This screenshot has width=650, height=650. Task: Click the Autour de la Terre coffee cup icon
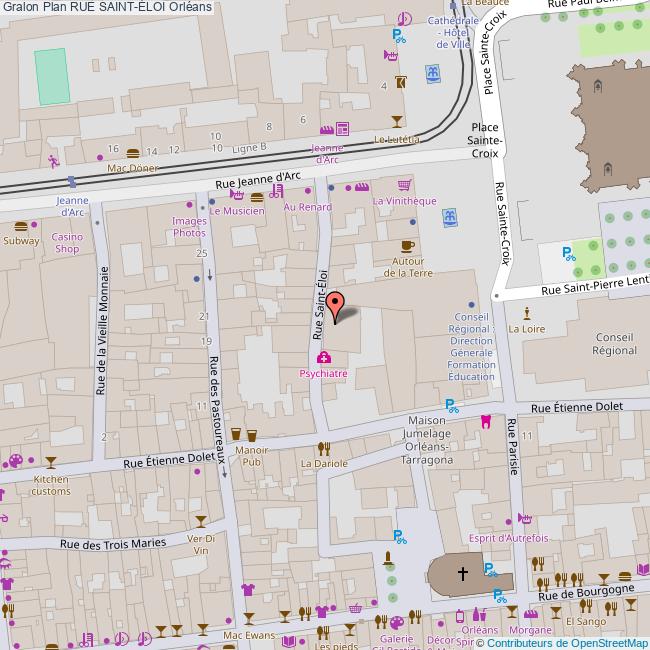pyautogui.click(x=407, y=246)
